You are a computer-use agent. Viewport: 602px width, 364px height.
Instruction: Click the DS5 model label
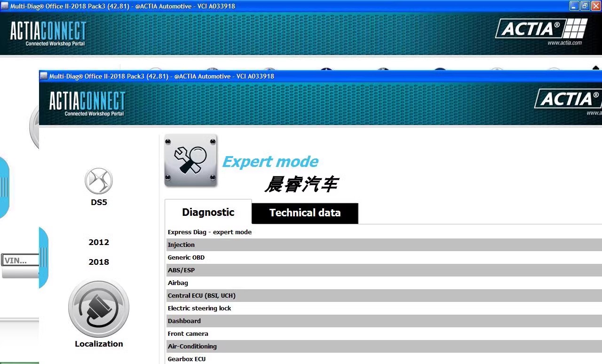(x=99, y=203)
